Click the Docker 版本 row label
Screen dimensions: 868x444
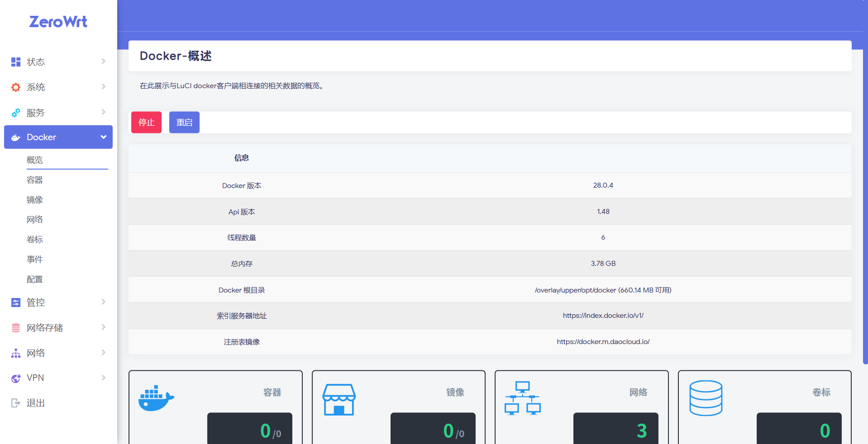tap(242, 186)
